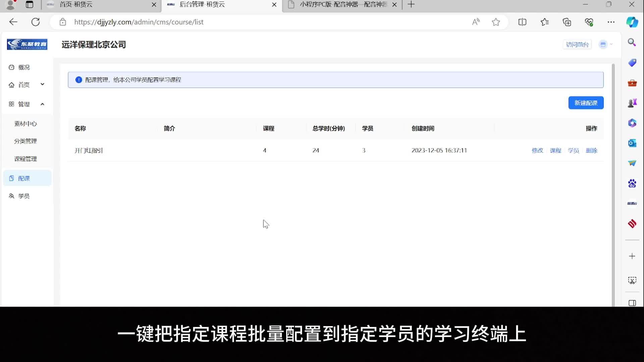Click the 访问前台 button
This screenshot has width=644, height=362.
(x=577, y=45)
